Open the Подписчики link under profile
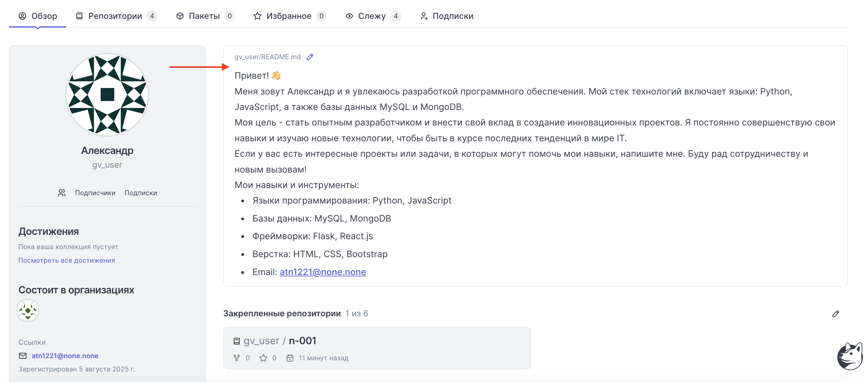 [95, 193]
